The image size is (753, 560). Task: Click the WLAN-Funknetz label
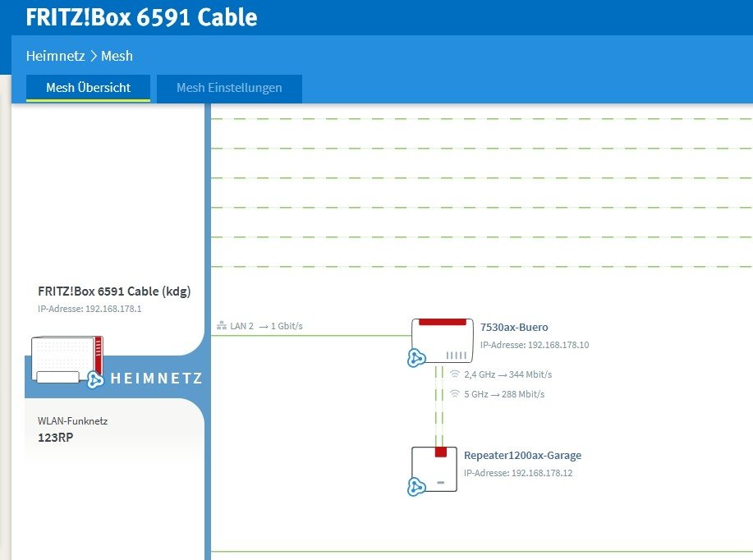tap(72, 421)
